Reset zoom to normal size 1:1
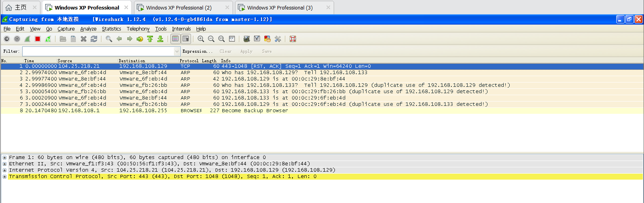This screenshot has width=644, height=203. (x=222, y=39)
